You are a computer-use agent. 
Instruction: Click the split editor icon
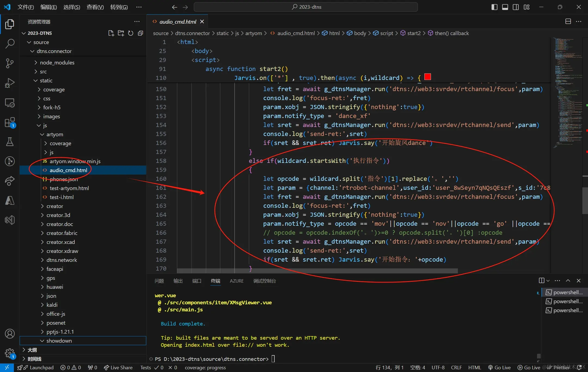tap(568, 21)
